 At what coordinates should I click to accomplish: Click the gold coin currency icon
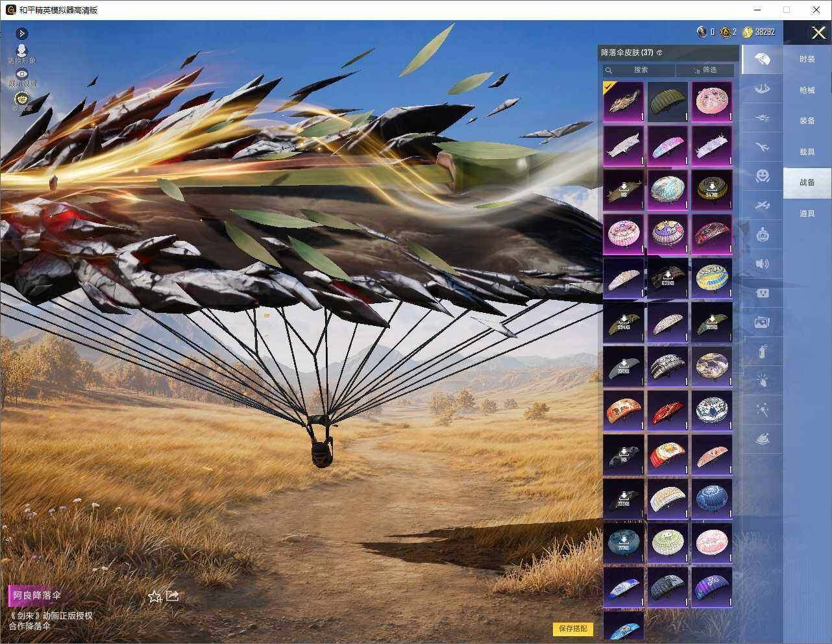click(747, 32)
